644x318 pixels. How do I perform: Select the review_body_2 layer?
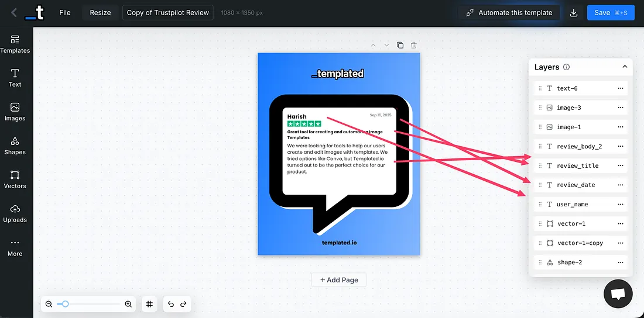click(581, 146)
